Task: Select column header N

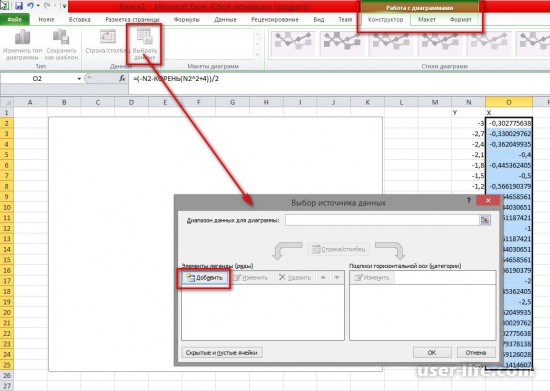Action: click(x=469, y=102)
